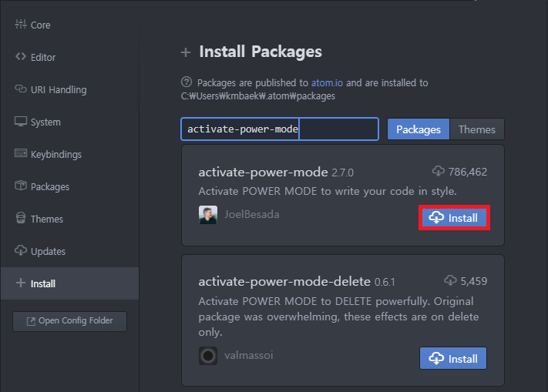Click the plus icon beside Install in sidebar

point(21,283)
